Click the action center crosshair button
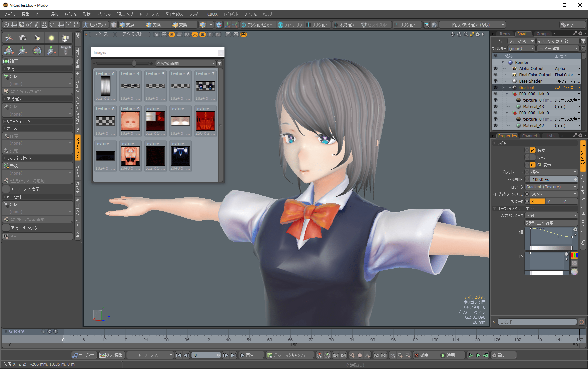The height and width of the screenshot is (369, 588). click(x=257, y=25)
